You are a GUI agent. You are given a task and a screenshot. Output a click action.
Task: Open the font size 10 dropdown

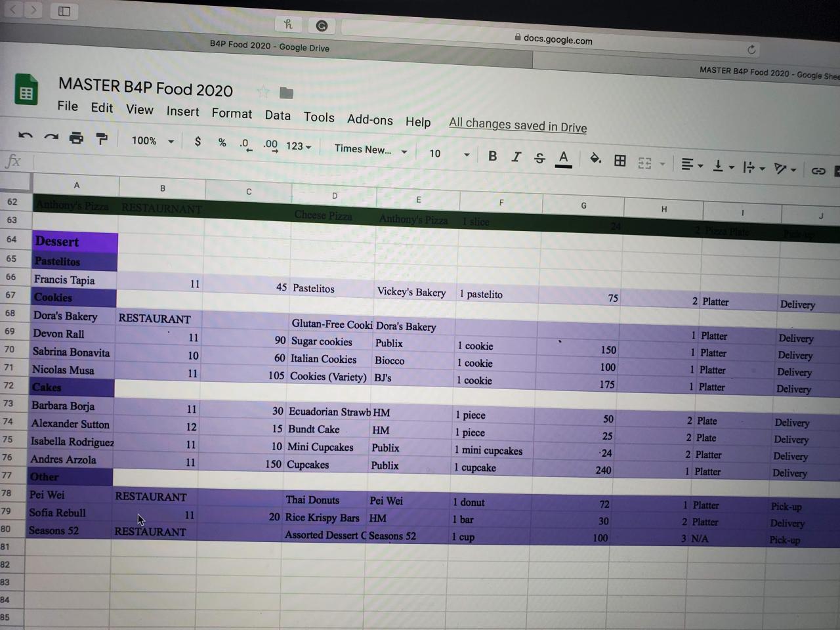tap(450, 154)
